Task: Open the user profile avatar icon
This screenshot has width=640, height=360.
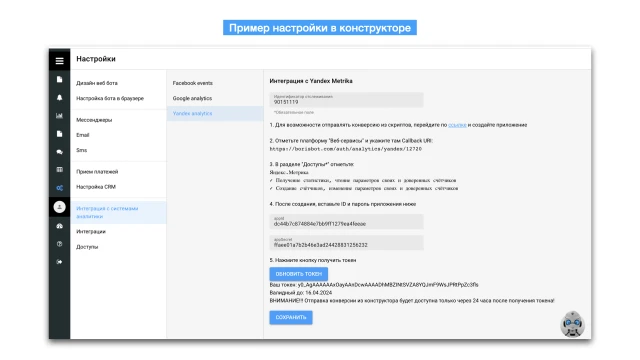Action: 60,207
